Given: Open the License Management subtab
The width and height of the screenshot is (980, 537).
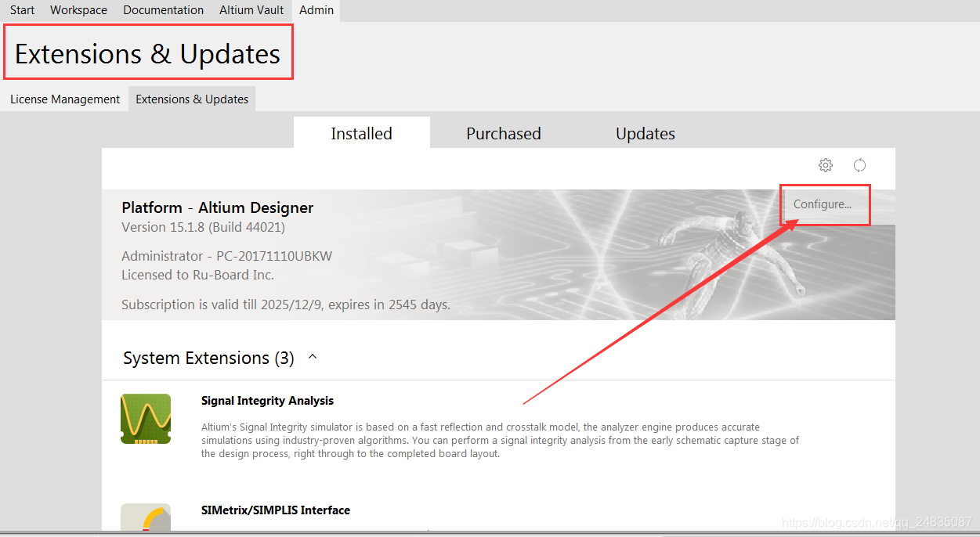Looking at the screenshot, I should [x=65, y=99].
